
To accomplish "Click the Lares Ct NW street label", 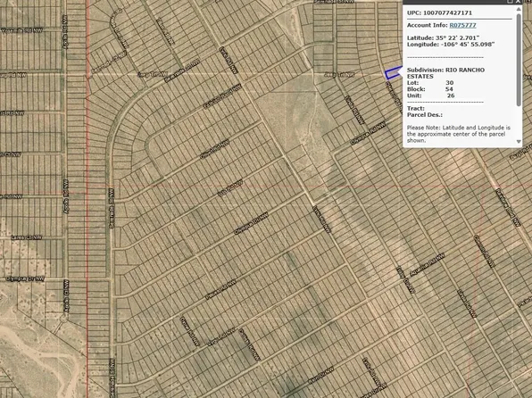I will pos(27,237).
